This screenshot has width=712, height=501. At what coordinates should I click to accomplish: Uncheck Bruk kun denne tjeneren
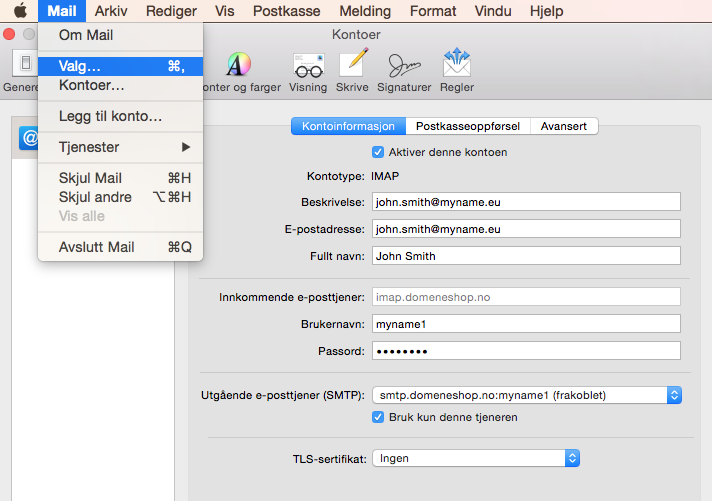[378, 416]
